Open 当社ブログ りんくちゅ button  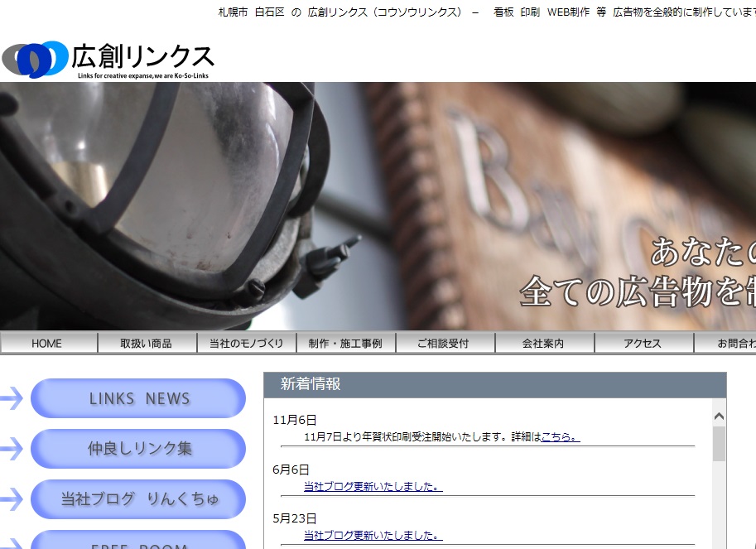(138, 498)
